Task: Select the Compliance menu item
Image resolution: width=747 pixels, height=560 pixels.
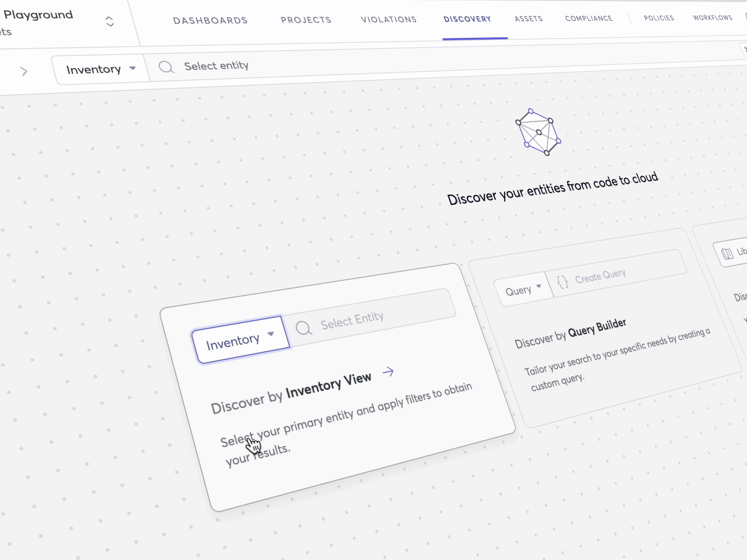Action: [588, 18]
